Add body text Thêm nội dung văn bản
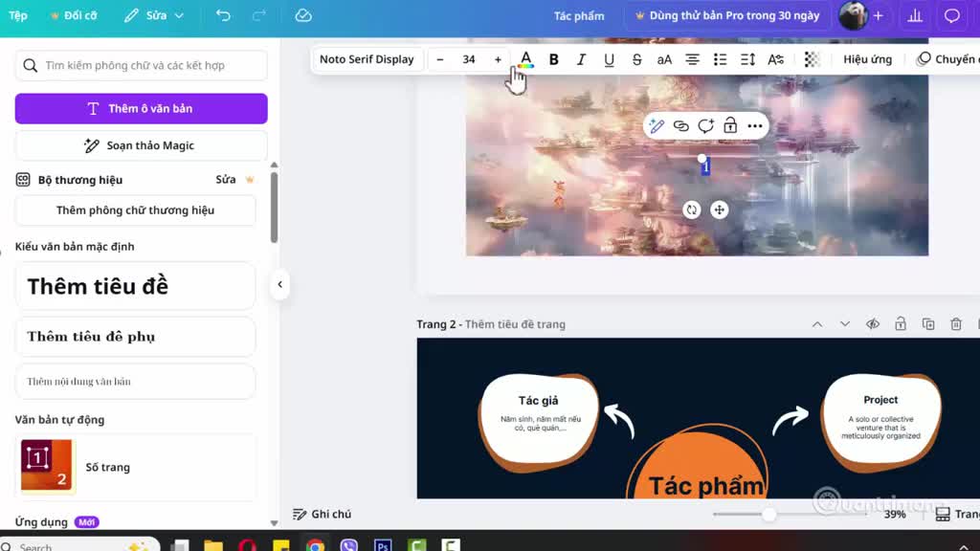The width and height of the screenshot is (980, 551). click(x=136, y=382)
